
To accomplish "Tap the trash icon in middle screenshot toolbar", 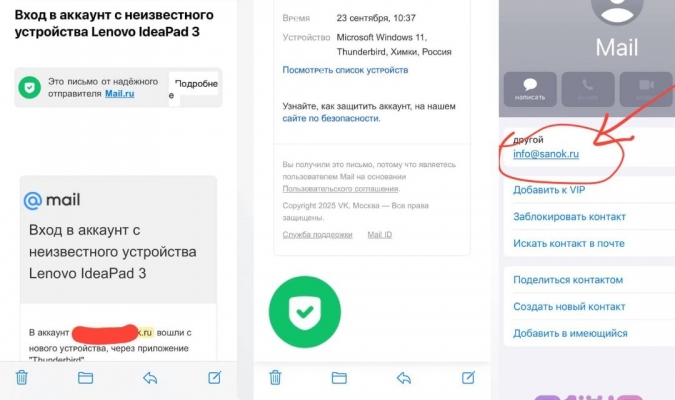I will [x=275, y=377].
